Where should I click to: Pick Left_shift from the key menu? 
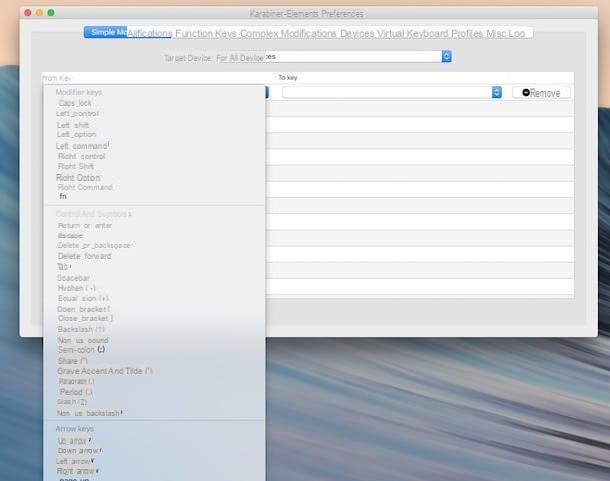[x=73, y=125]
